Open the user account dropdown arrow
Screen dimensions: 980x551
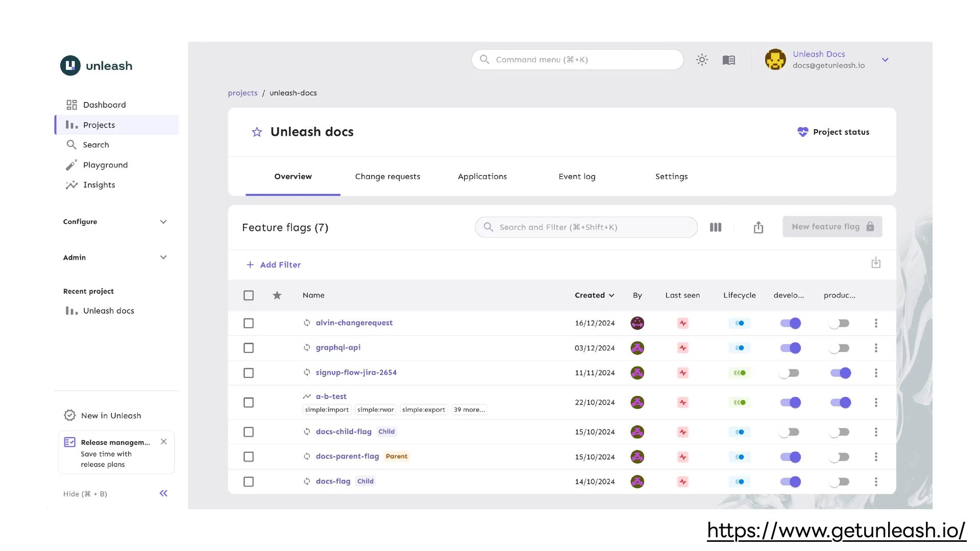[885, 60]
